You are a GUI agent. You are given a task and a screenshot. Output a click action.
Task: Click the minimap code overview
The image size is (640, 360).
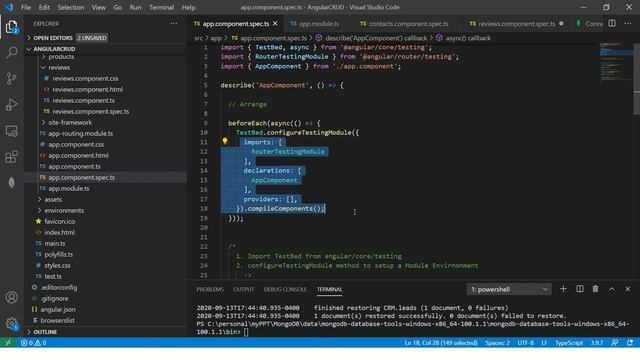click(616, 61)
